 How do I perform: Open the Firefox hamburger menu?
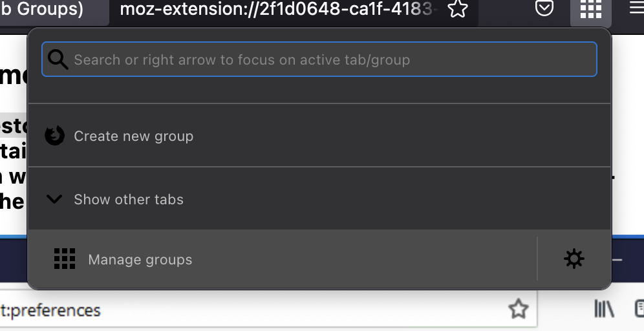(x=636, y=9)
